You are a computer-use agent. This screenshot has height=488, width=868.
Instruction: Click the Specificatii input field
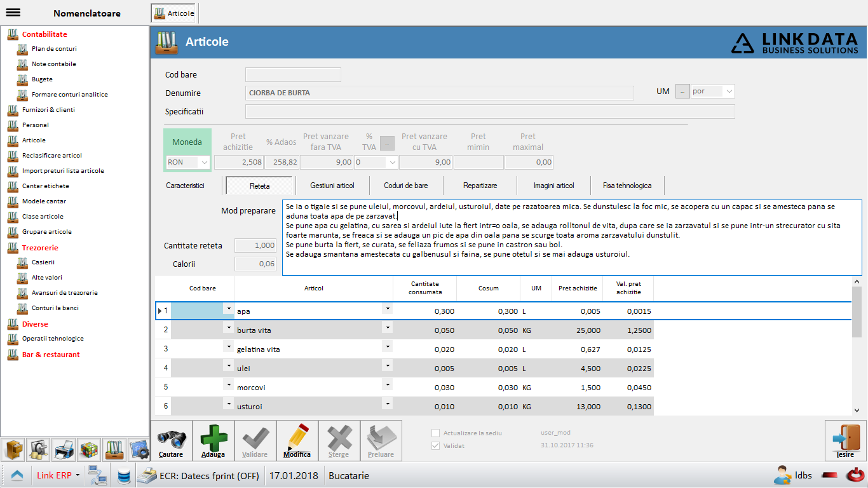[x=490, y=111]
